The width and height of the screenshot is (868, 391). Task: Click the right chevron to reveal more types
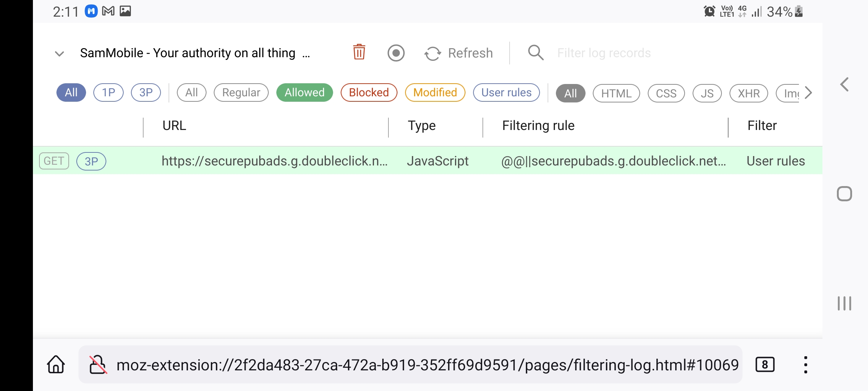tap(809, 93)
